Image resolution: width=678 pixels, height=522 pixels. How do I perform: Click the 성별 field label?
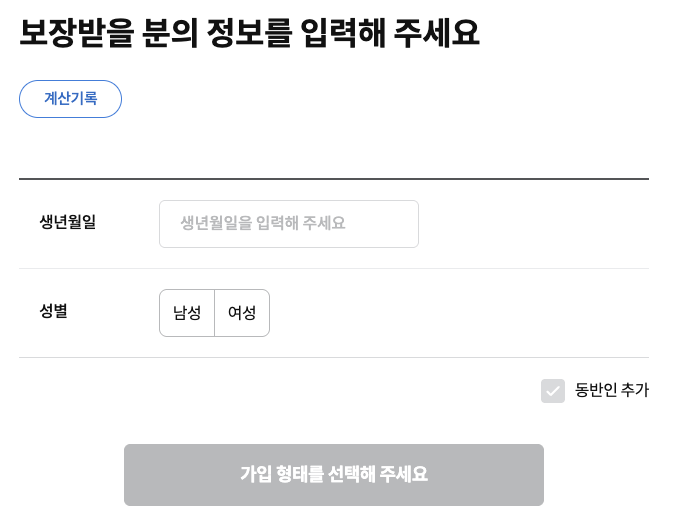[x=54, y=311]
